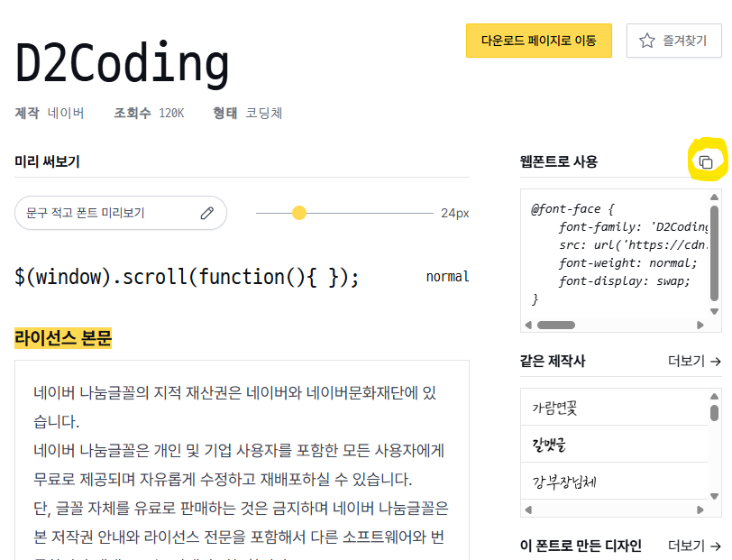Image resolution: width=732 pixels, height=560 pixels.
Task: Click the up arrow of the webfont code scrollbar
Action: point(714,197)
